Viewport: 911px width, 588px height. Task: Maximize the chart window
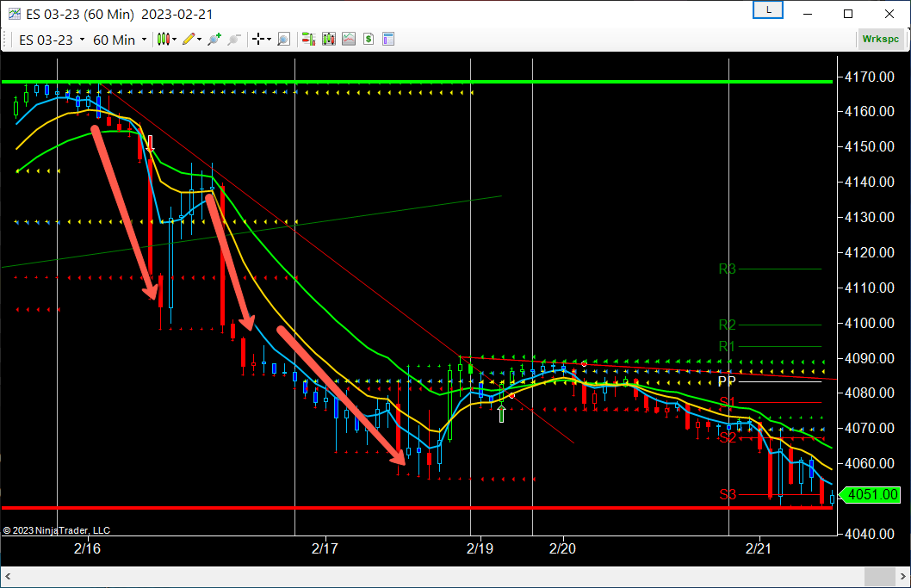coord(848,14)
